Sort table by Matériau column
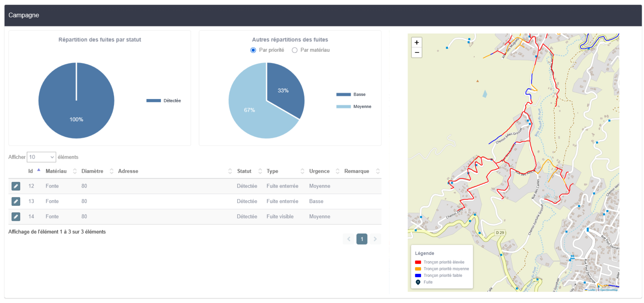 [61, 171]
